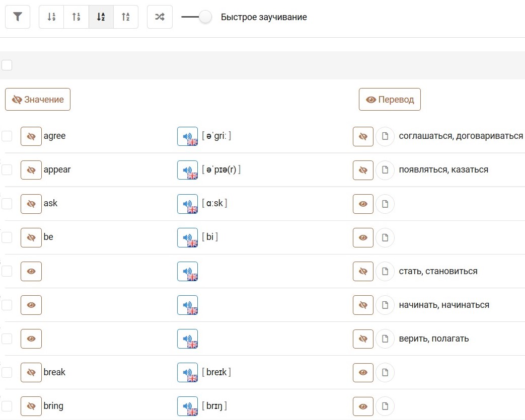
Task: Open the note icon beside 'стать, становиться'
Action: coord(385,272)
